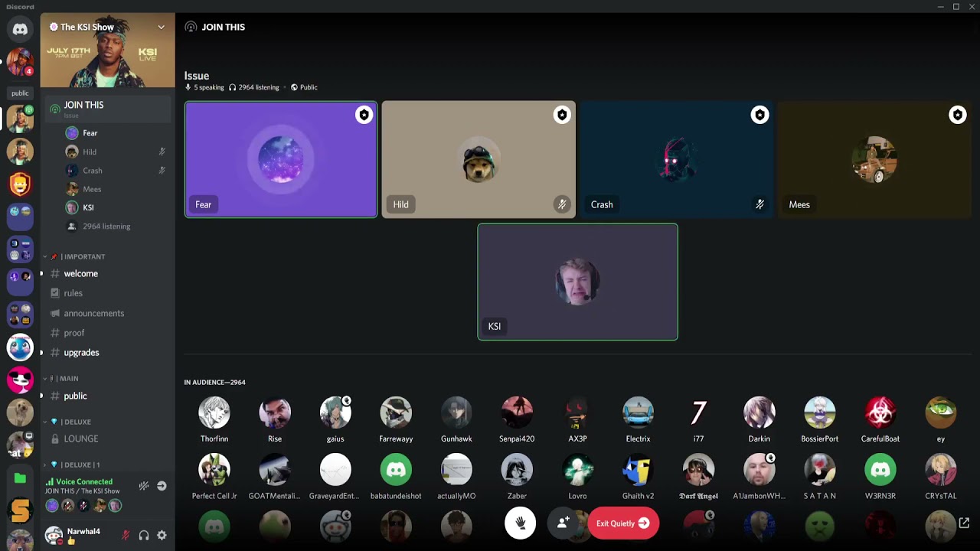This screenshot has width=980, height=551.
Task: Open Discord Home direct messages icon
Action: point(20,30)
